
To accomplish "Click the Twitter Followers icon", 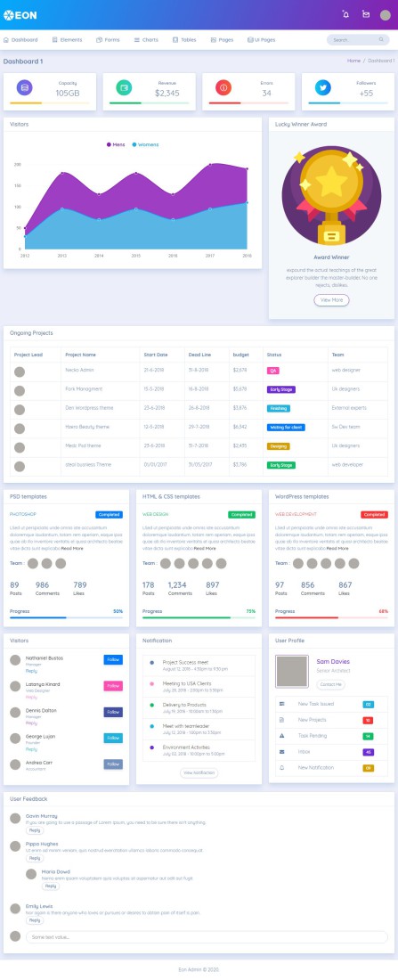I will (x=322, y=87).
